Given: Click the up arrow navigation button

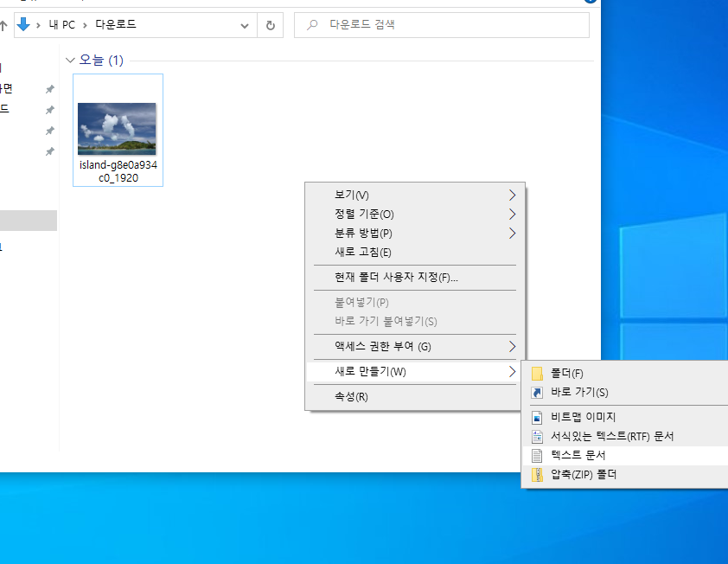Looking at the screenshot, I should [x=3, y=26].
